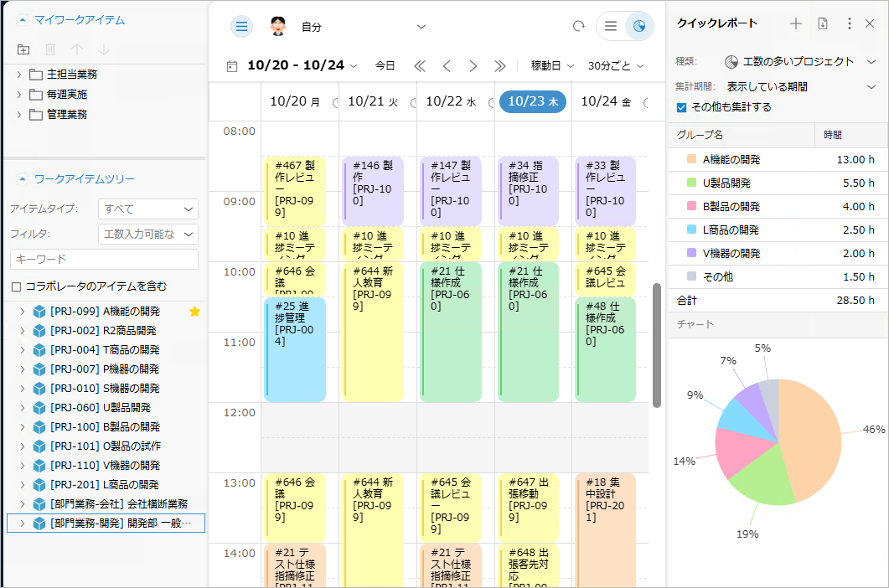This screenshot has height=588, width=889.
Task: Add a new quick report with plus icon
Action: pos(796,23)
